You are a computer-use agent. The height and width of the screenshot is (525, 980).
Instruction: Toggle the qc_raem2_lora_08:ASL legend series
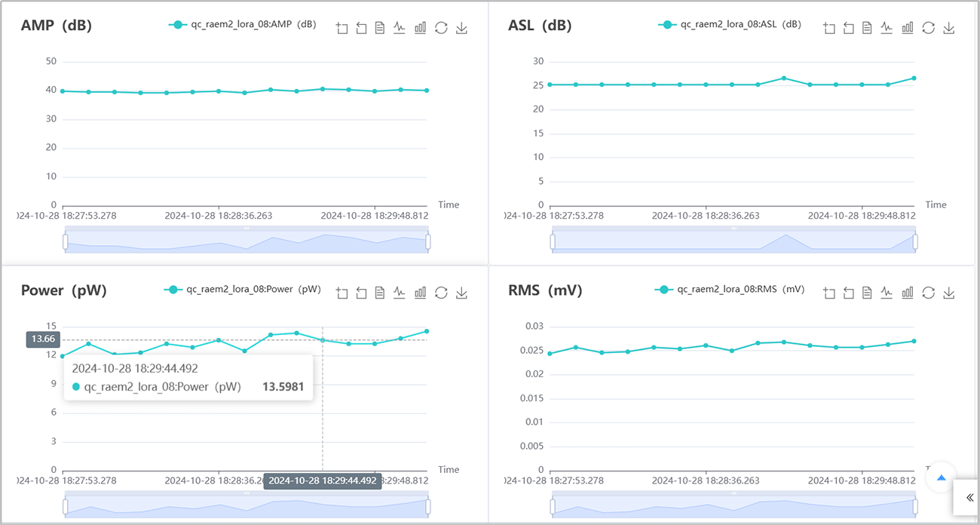(x=730, y=25)
